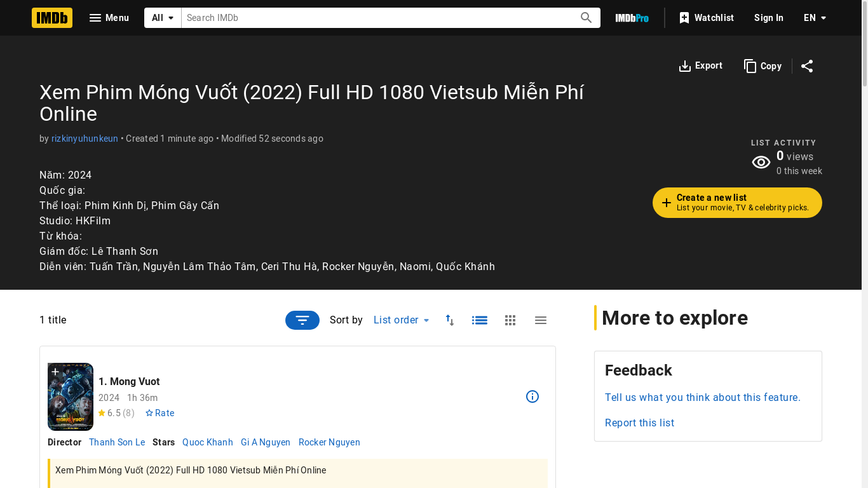Open the filter options button

tap(302, 320)
